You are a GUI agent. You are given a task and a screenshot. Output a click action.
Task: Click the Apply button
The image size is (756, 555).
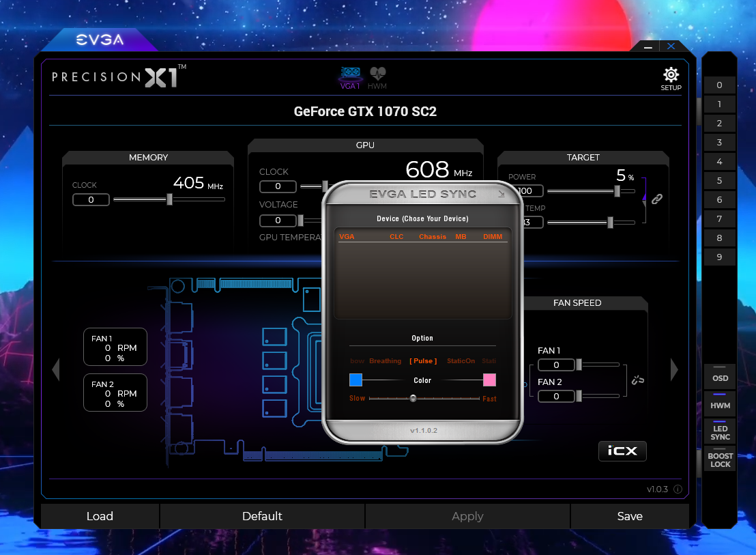click(467, 516)
